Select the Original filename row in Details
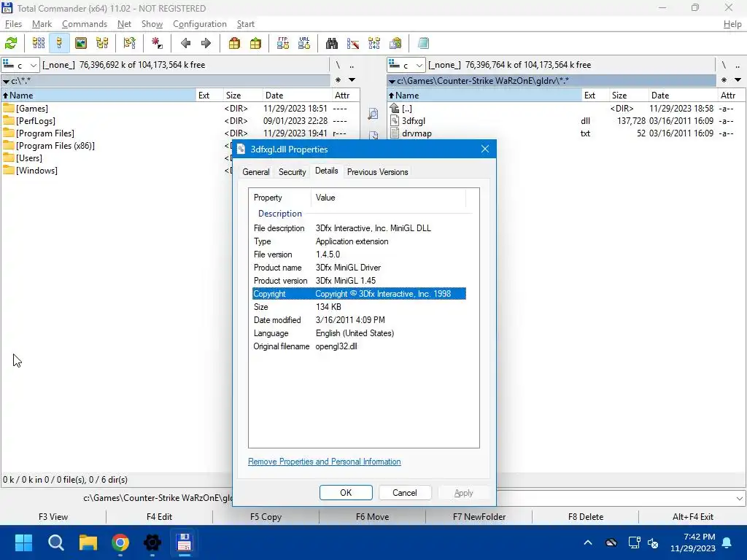Screen dimensions: 747x560 click(359, 346)
